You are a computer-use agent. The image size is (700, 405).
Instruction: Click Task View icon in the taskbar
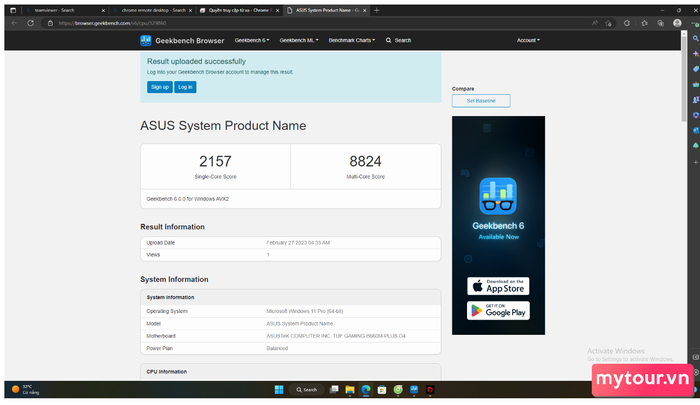click(x=334, y=389)
